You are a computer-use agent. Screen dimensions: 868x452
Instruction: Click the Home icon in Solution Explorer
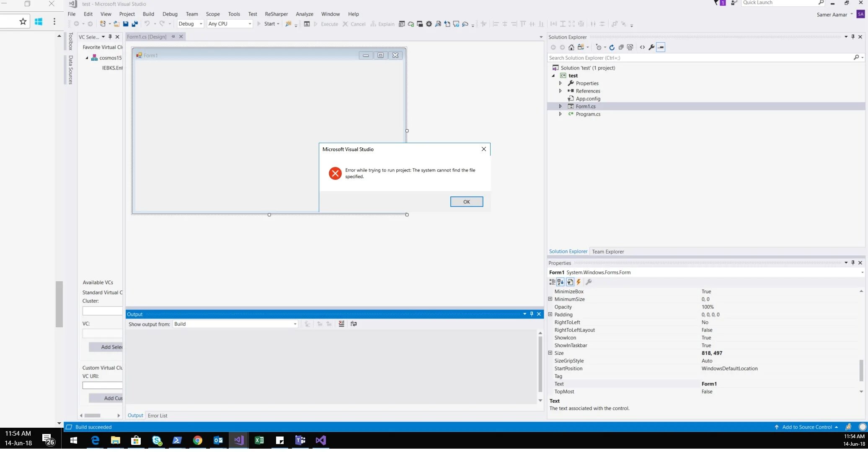click(x=571, y=47)
